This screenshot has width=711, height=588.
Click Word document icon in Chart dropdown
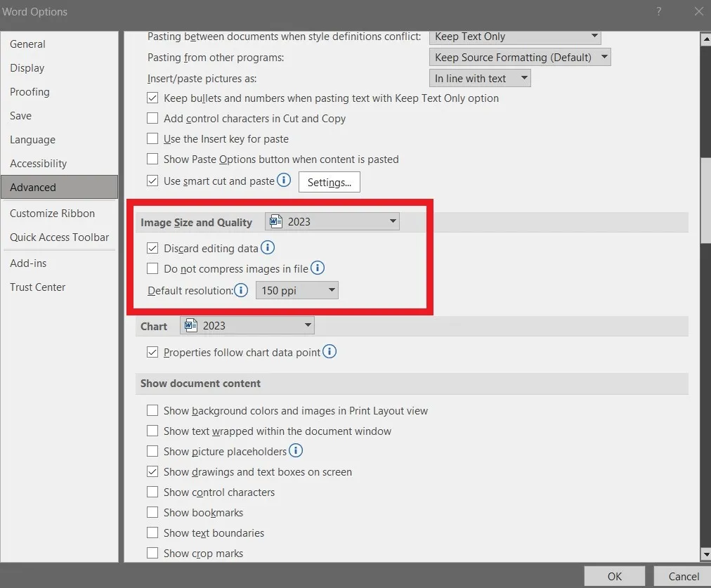191,325
